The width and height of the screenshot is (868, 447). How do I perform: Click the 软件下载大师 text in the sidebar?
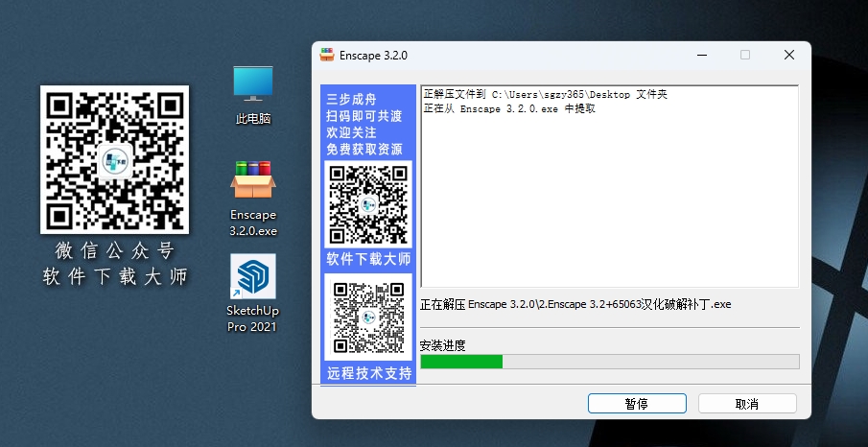coord(368,259)
